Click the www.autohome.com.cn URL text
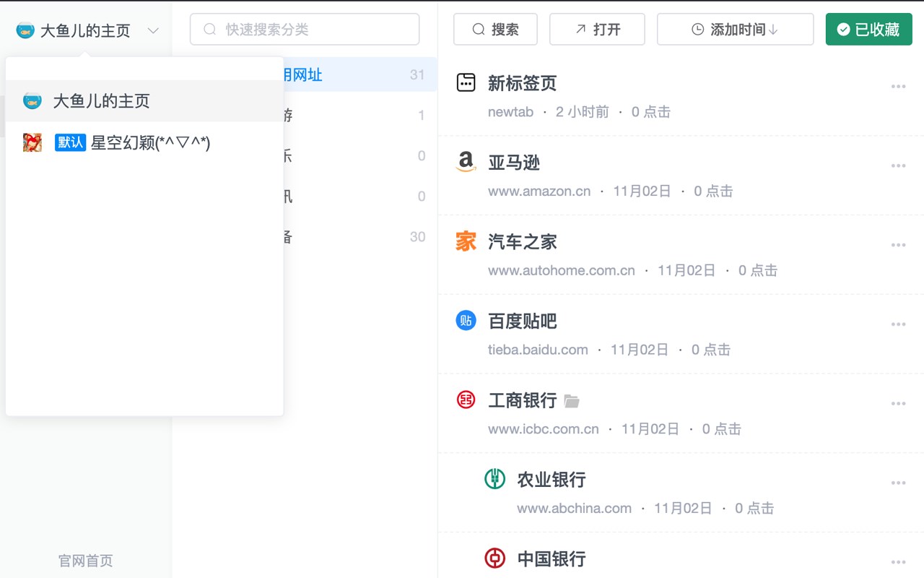The height and width of the screenshot is (578, 924). coord(562,271)
